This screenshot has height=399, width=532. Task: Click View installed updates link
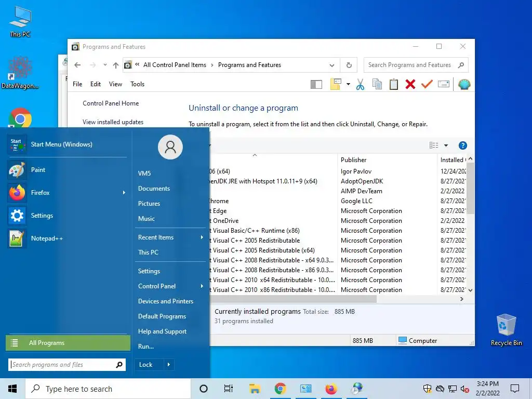pos(113,122)
